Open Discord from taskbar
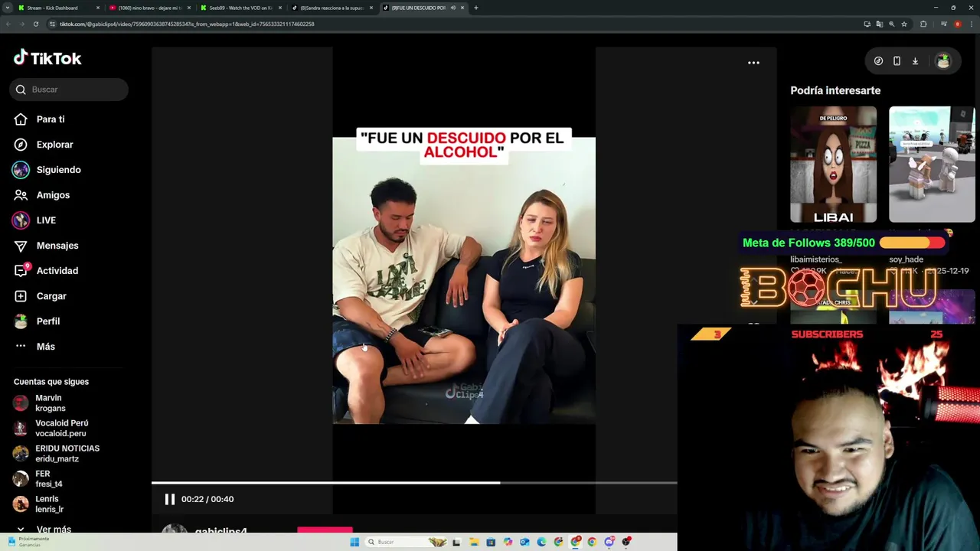Screen dimensions: 980x551 point(609,542)
